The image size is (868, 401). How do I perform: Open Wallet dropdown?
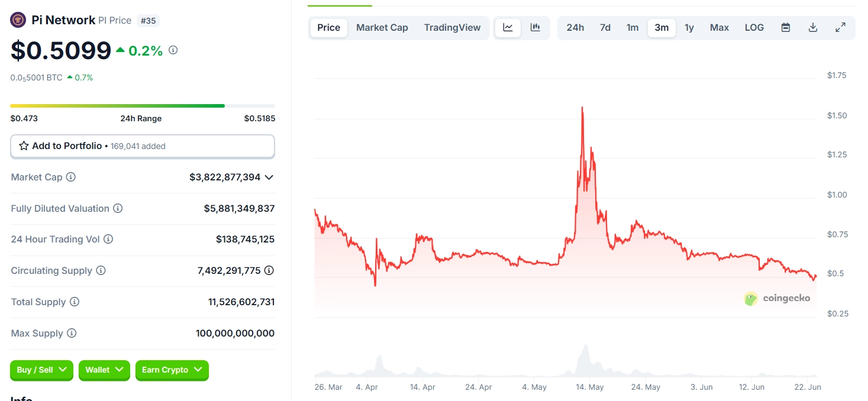[x=104, y=370]
